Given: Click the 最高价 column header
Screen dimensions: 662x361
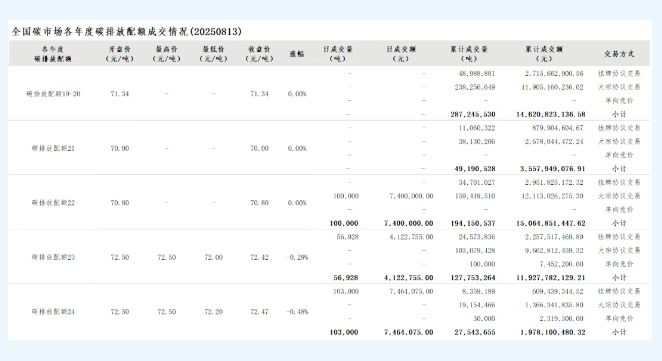Looking at the screenshot, I should click(x=166, y=54).
